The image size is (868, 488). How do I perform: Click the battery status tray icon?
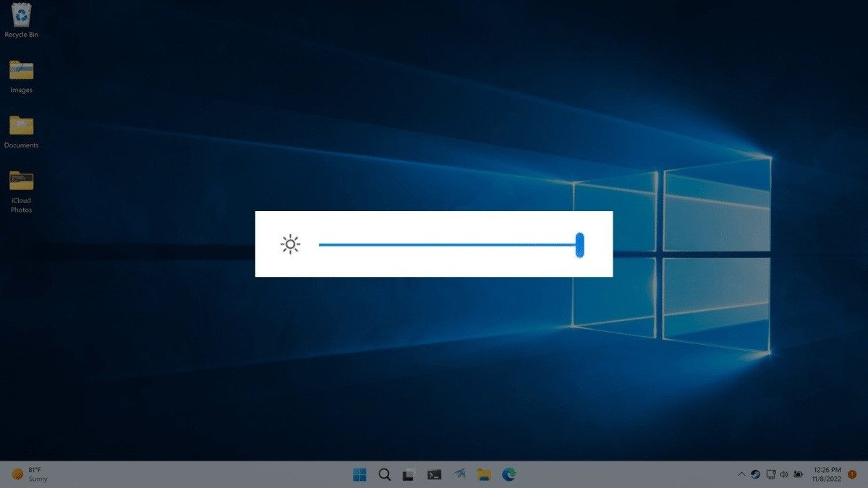coord(799,474)
